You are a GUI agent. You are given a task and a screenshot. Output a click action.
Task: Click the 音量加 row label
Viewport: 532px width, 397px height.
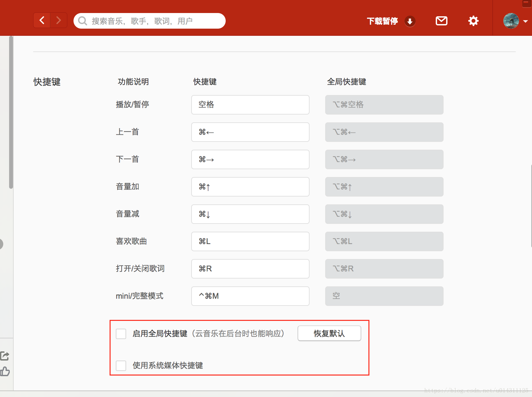tap(127, 186)
